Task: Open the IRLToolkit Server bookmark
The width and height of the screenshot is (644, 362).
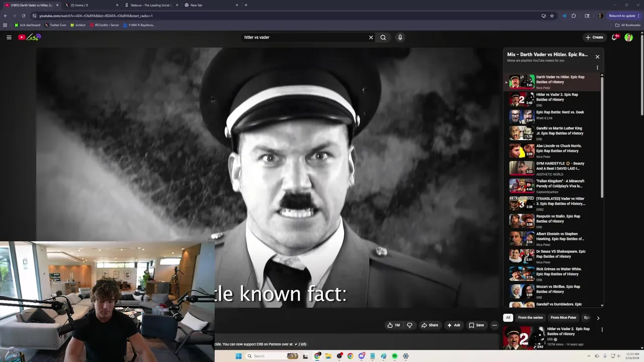Action: click(x=105, y=25)
